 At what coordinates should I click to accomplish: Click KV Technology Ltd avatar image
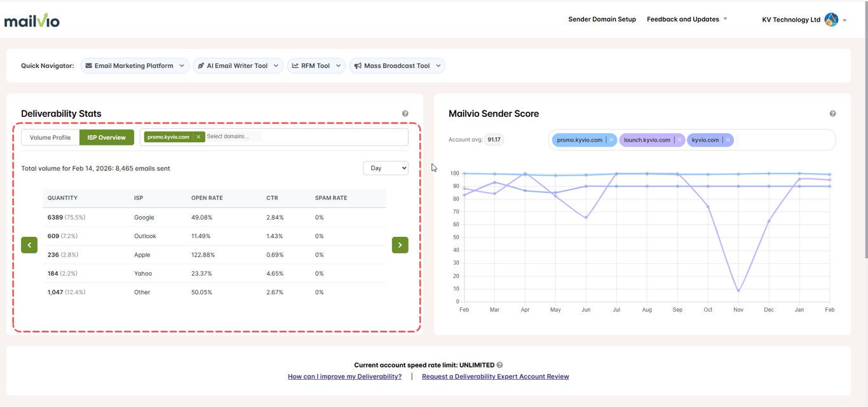click(x=831, y=20)
